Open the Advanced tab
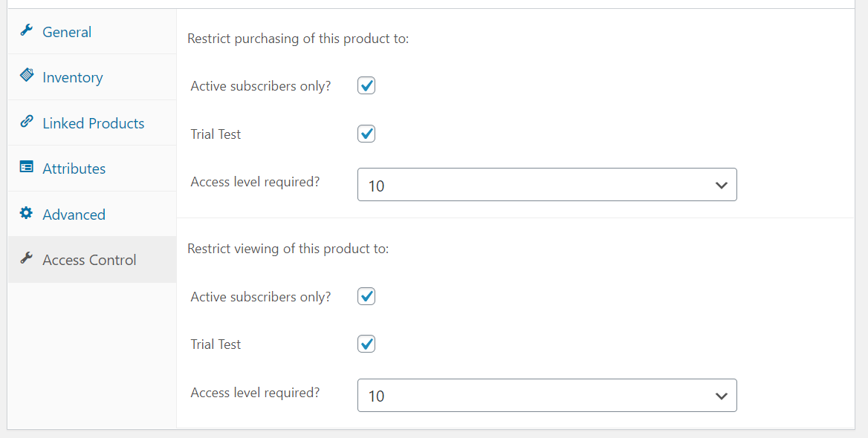 click(74, 215)
